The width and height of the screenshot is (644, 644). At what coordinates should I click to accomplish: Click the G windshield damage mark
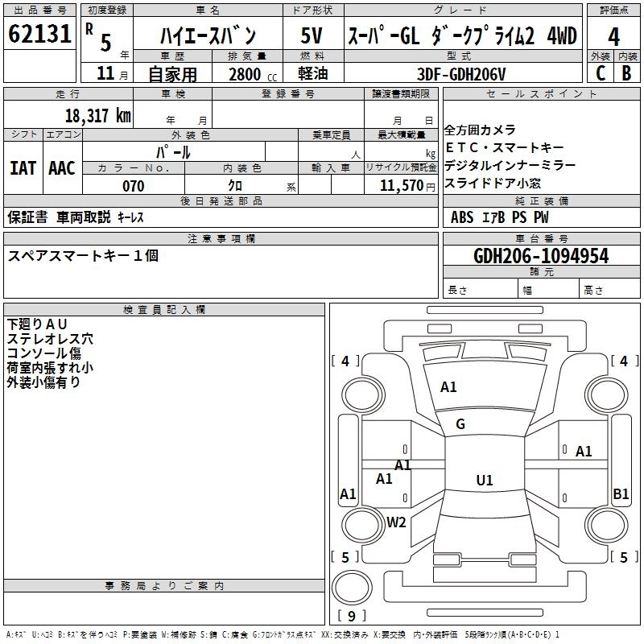(x=460, y=424)
